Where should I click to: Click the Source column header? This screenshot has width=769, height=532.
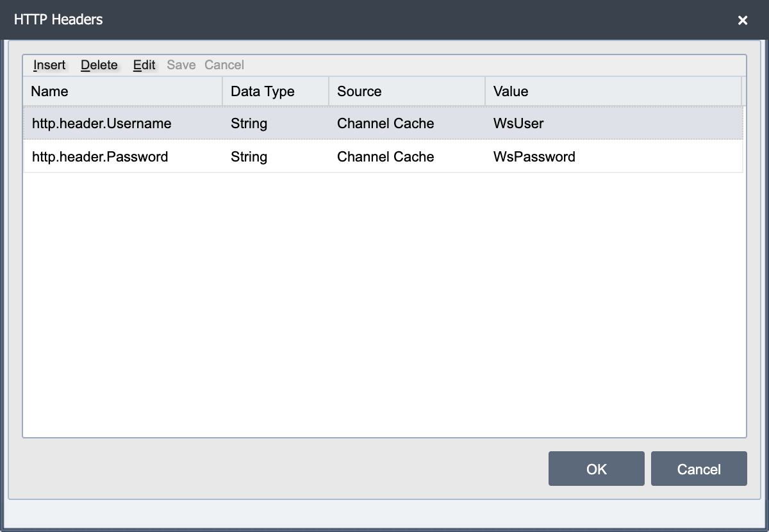(x=407, y=91)
